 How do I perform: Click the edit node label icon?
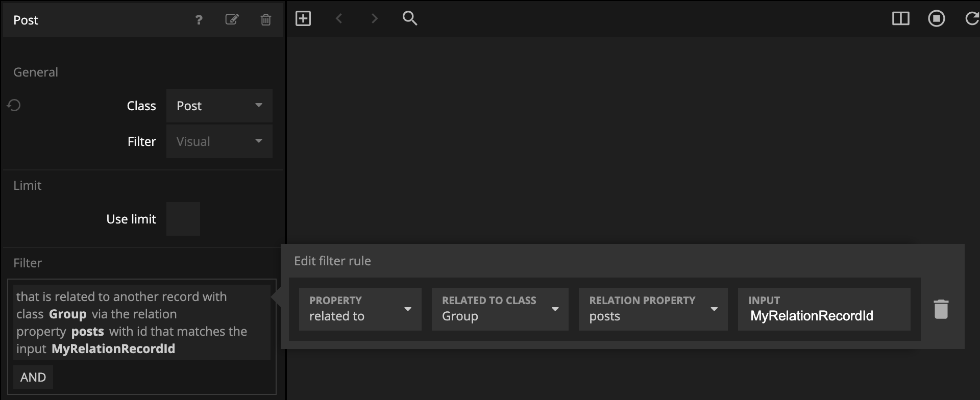(232, 20)
